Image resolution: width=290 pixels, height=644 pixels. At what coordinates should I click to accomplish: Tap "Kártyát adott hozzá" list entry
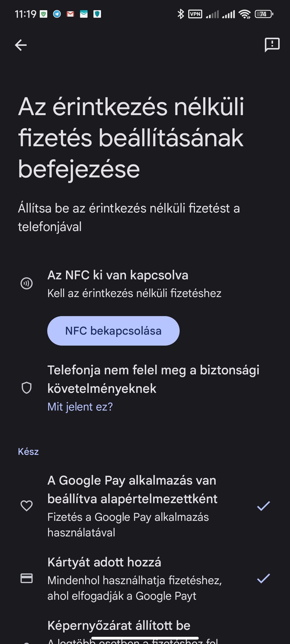tap(104, 562)
